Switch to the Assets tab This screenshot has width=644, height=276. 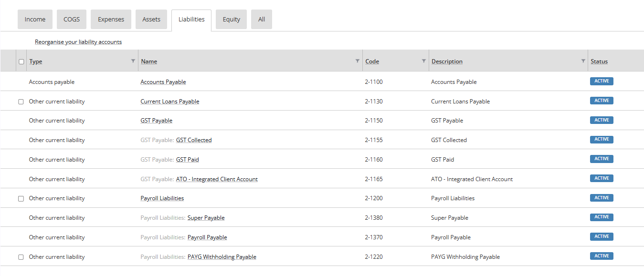click(151, 19)
